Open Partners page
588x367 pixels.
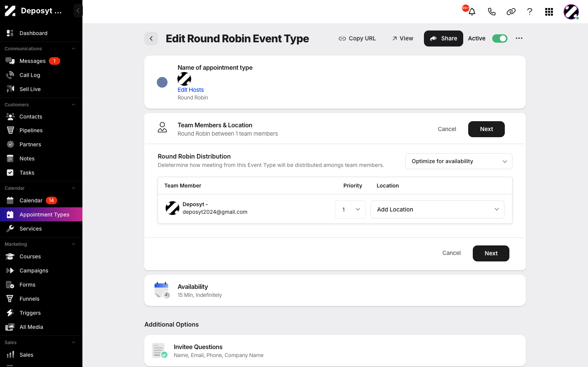point(41,144)
